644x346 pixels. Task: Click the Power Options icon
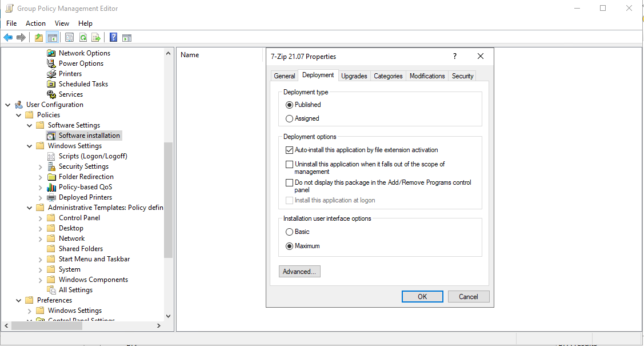click(x=51, y=63)
